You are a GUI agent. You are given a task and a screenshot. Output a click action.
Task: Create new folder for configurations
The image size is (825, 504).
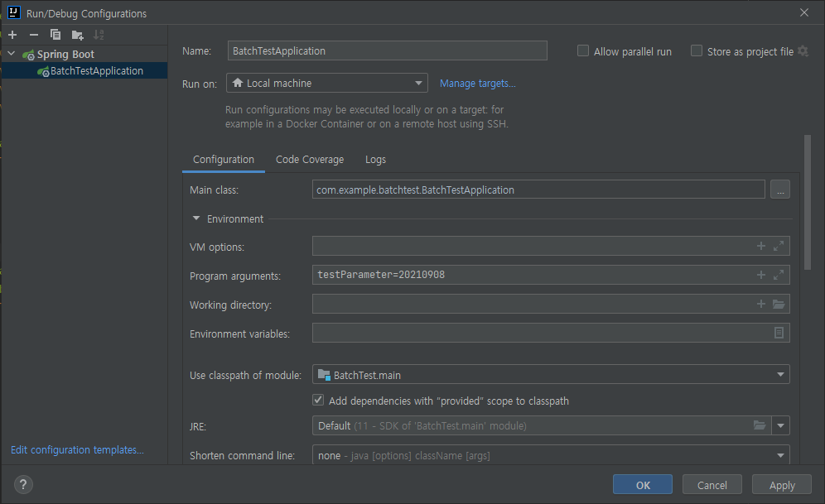point(77,36)
